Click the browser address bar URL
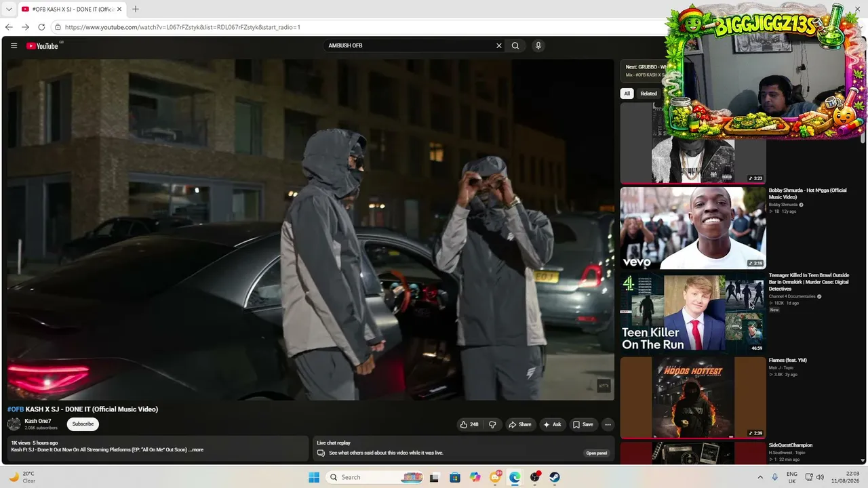 (182, 27)
